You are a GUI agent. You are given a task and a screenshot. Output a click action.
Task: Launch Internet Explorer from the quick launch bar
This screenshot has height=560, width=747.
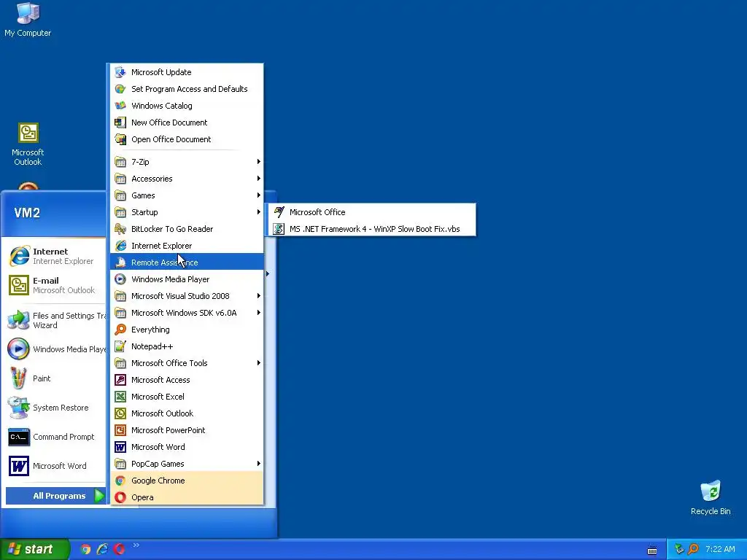tap(102, 549)
